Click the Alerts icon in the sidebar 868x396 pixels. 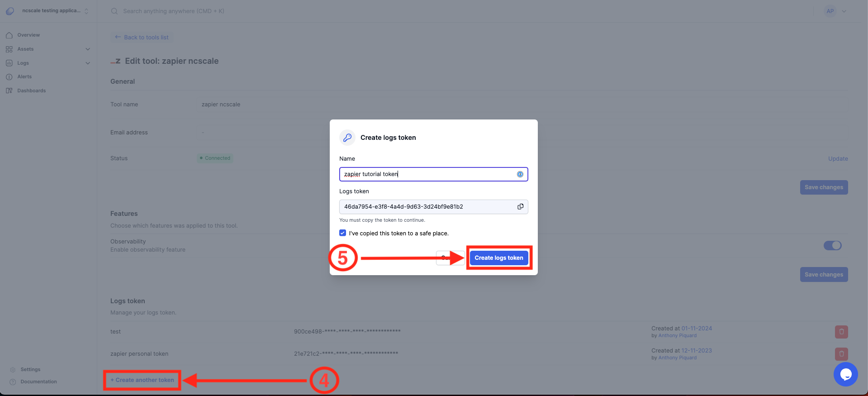pos(9,77)
